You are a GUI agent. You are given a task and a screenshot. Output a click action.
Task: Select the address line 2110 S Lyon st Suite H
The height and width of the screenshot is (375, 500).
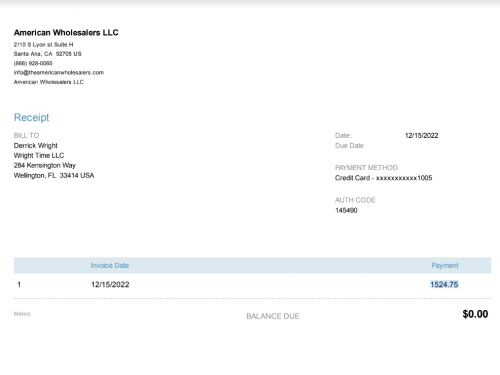click(x=43, y=45)
